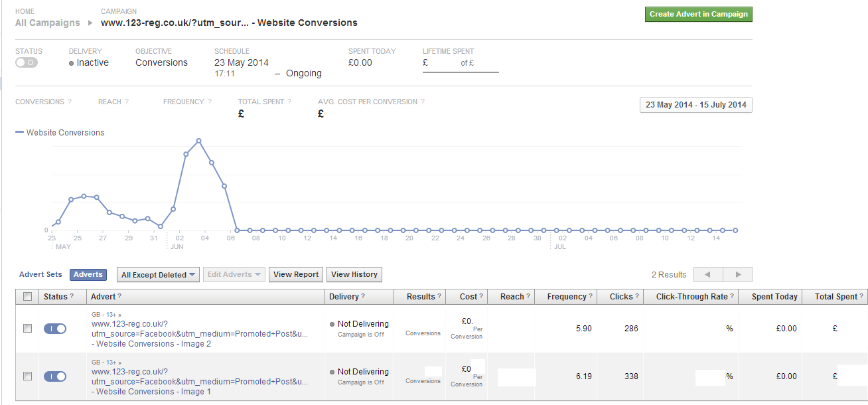Open the All Except Deleted dropdown
Viewport: 868px width, 405px height.
[158, 274]
